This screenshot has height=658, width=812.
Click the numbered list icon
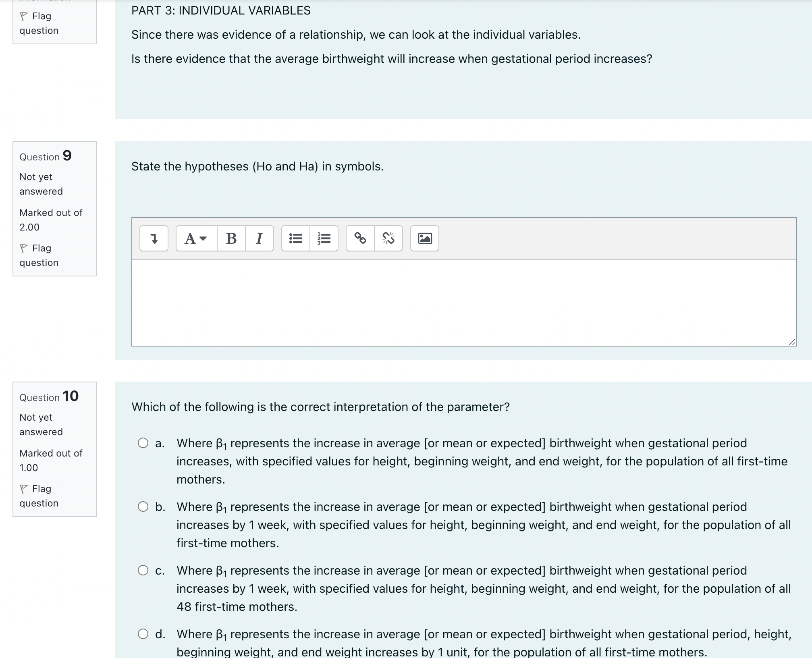tap(325, 238)
